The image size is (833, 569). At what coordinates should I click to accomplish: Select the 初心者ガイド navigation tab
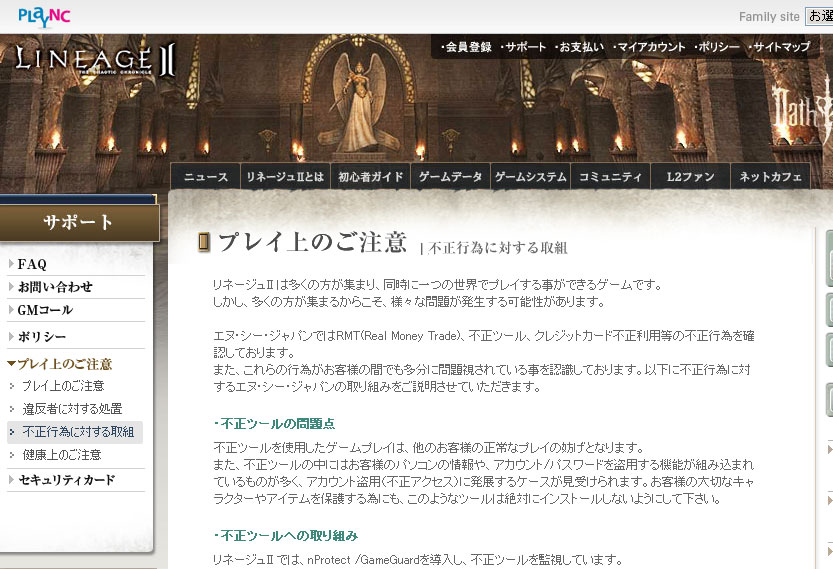tap(370, 177)
